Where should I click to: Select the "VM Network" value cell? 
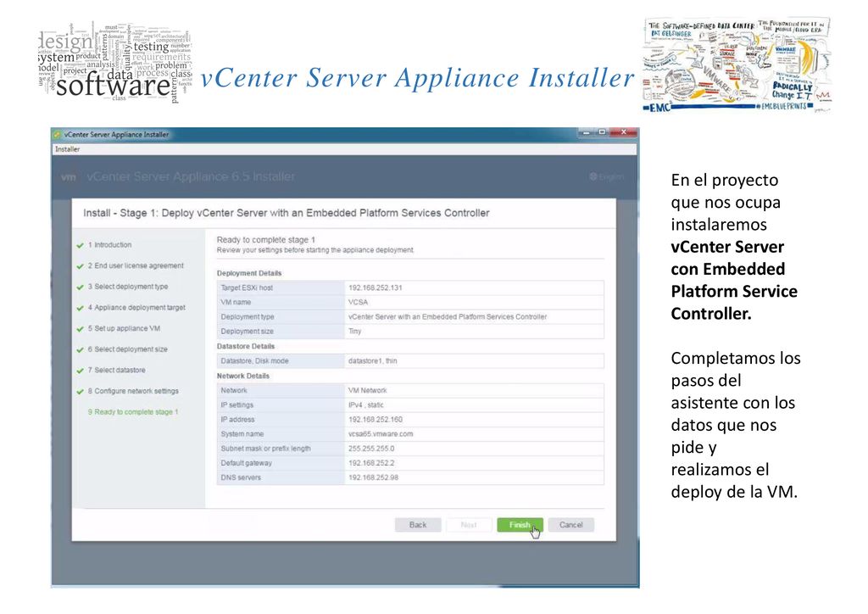click(474, 390)
